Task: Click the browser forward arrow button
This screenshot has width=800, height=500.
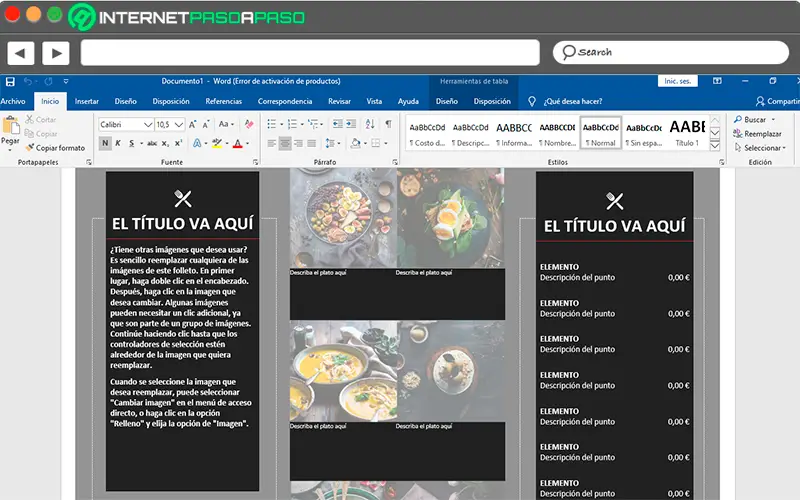Action: tap(56, 53)
